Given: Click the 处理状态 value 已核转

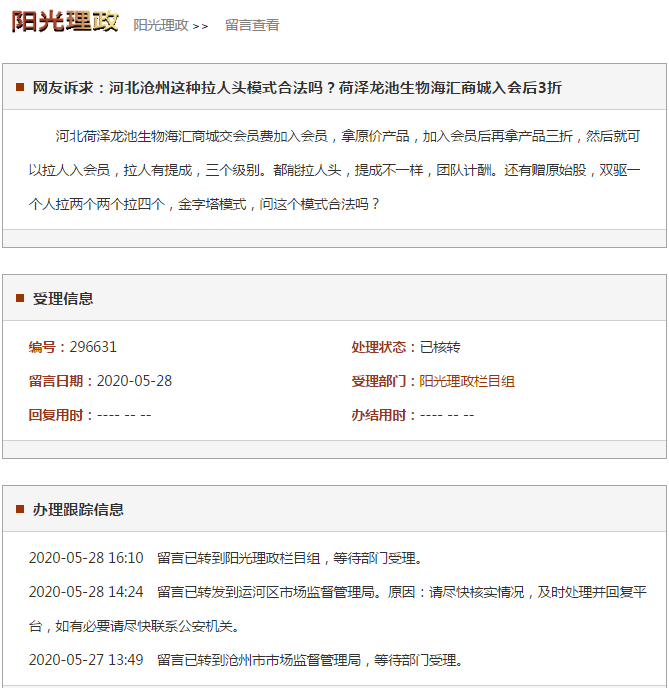Looking at the screenshot, I should [440, 347].
